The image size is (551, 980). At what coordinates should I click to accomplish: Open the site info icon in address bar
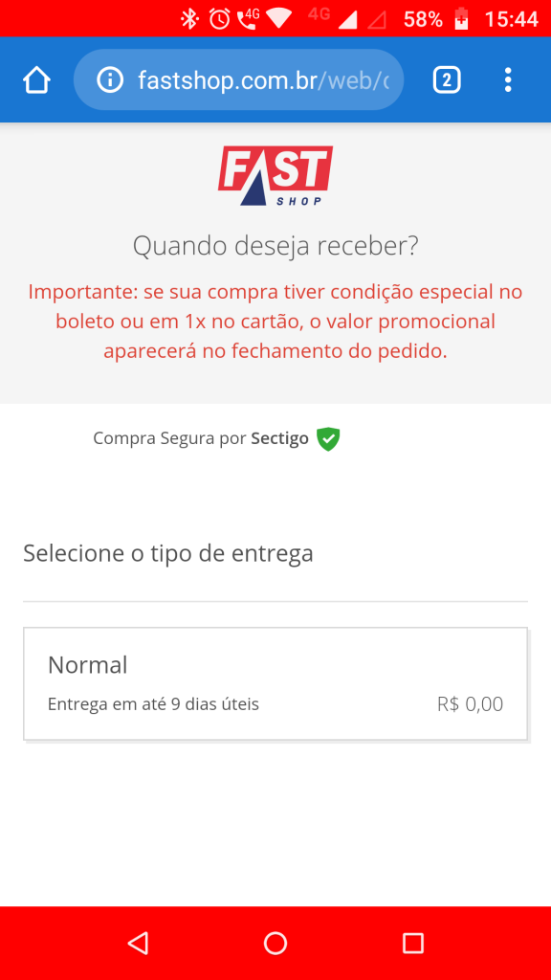pyautogui.click(x=110, y=80)
